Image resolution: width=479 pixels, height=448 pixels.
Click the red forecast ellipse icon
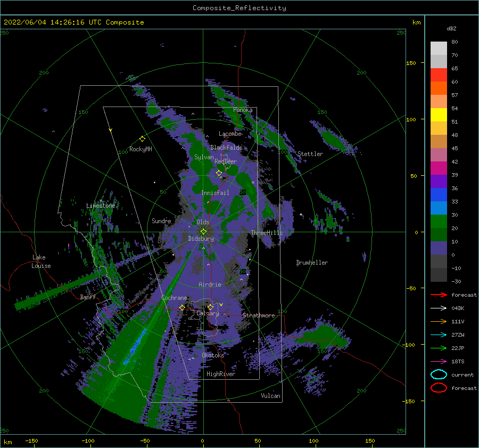(439, 388)
